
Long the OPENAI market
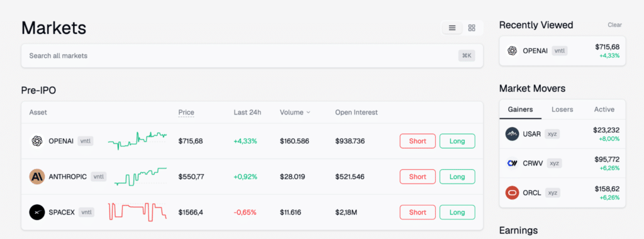[457, 141]
